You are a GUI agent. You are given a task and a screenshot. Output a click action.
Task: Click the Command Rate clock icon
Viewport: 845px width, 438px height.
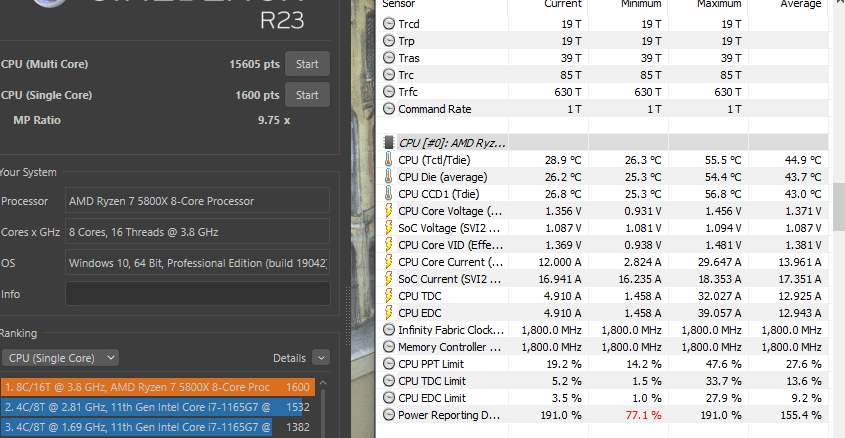coord(389,109)
